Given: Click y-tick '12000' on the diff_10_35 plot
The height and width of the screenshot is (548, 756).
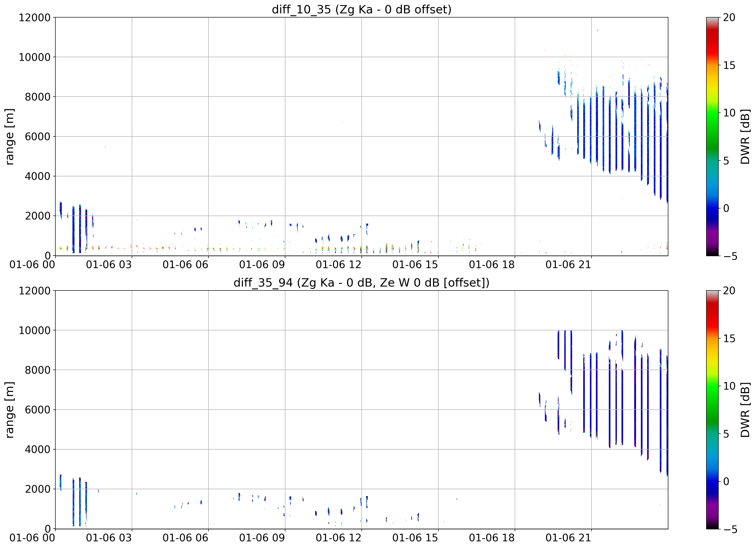Looking at the screenshot, I should (35, 18).
